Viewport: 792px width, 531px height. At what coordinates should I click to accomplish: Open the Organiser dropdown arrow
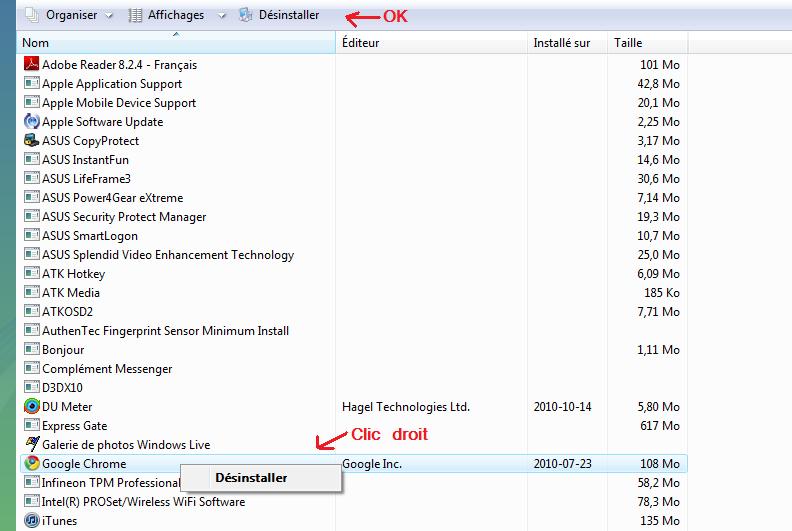coord(109,16)
